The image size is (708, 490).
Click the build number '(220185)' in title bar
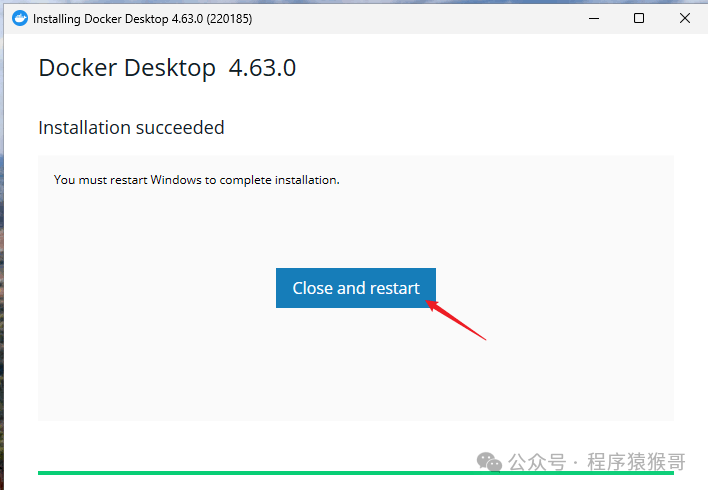pos(232,18)
